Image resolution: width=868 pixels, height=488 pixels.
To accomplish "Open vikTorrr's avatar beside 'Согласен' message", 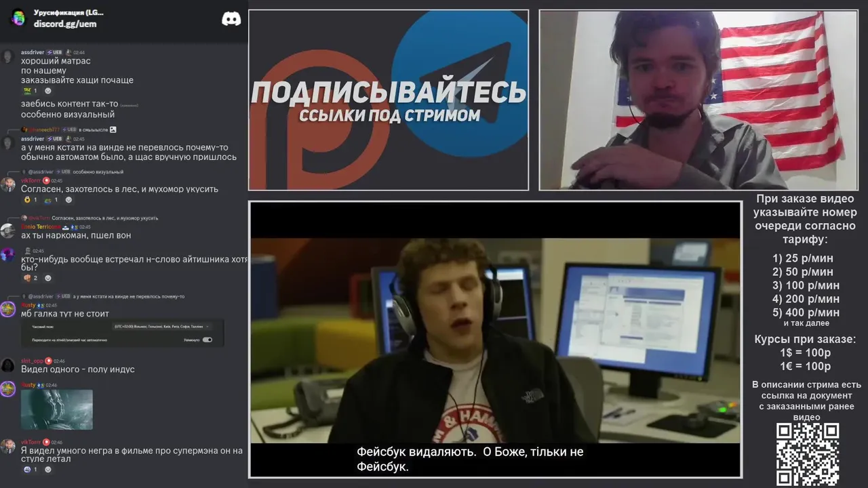I will click(x=8, y=184).
